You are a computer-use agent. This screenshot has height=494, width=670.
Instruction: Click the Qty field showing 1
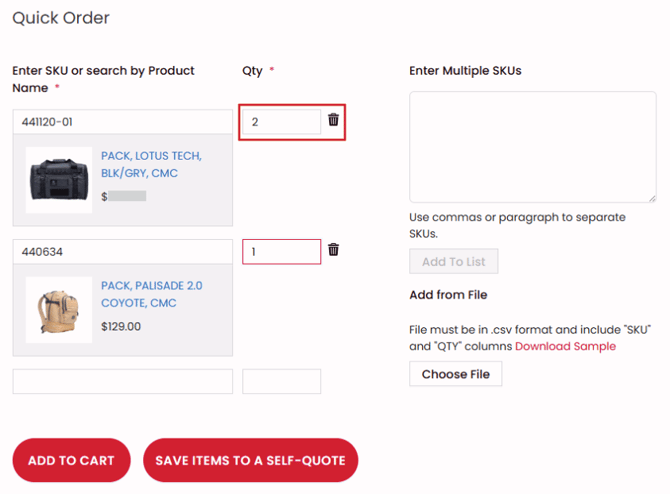pyautogui.click(x=281, y=252)
